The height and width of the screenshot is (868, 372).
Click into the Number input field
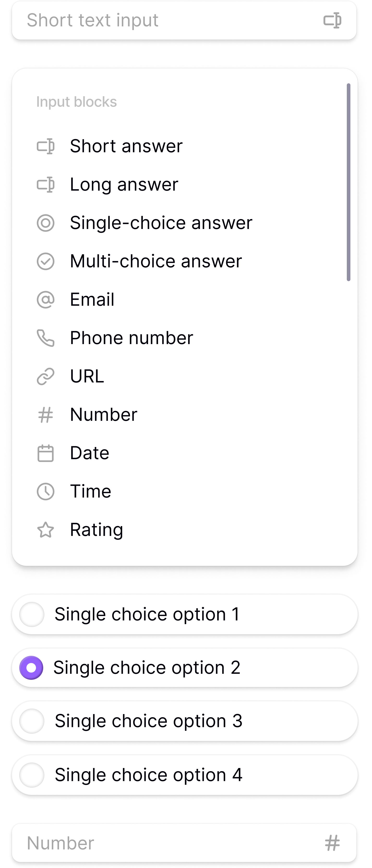click(x=169, y=843)
